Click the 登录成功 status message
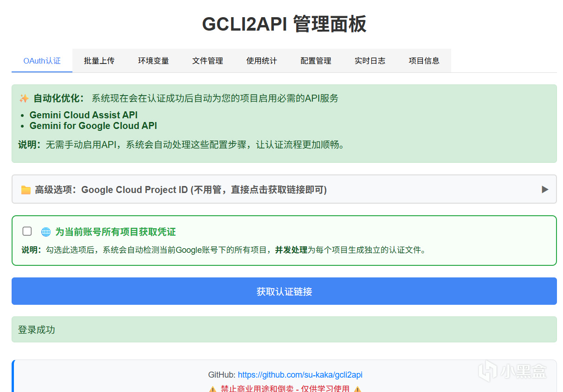 point(284,329)
